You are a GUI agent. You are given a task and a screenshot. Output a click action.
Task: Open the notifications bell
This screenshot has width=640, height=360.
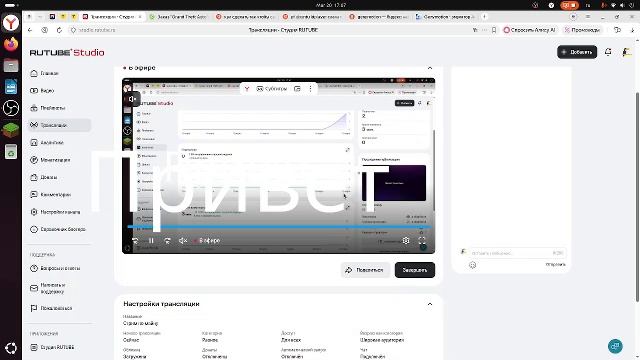pyautogui.click(x=608, y=52)
